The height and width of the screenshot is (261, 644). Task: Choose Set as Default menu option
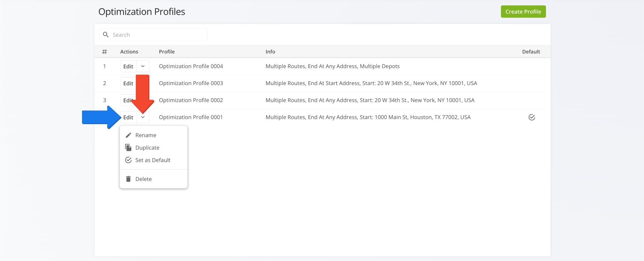(154, 160)
